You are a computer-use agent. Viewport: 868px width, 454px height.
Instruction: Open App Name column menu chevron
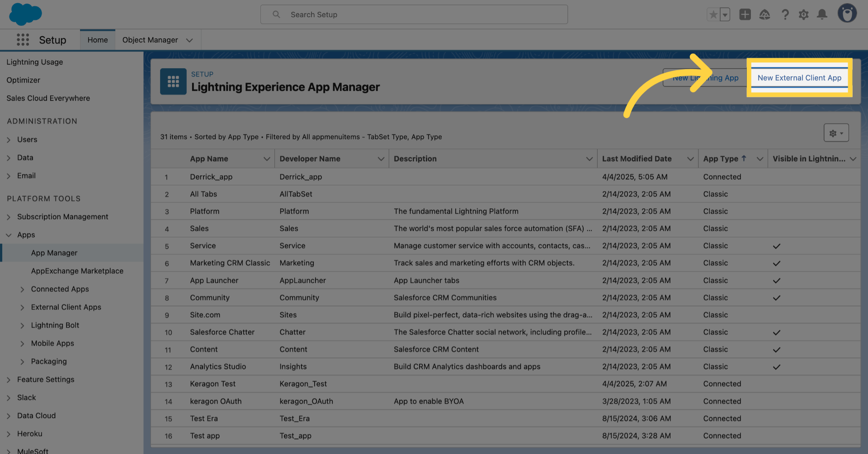[x=267, y=159]
